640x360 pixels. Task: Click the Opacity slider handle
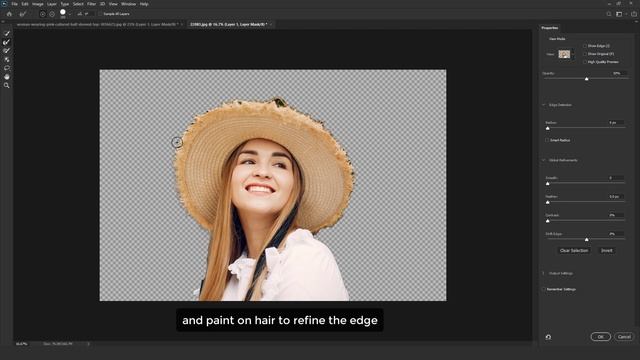[x=587, y=79]
